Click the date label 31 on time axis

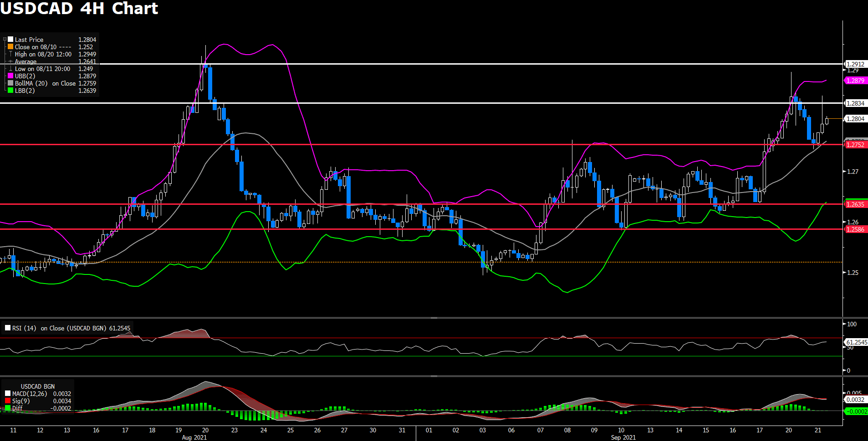point(402,430)
